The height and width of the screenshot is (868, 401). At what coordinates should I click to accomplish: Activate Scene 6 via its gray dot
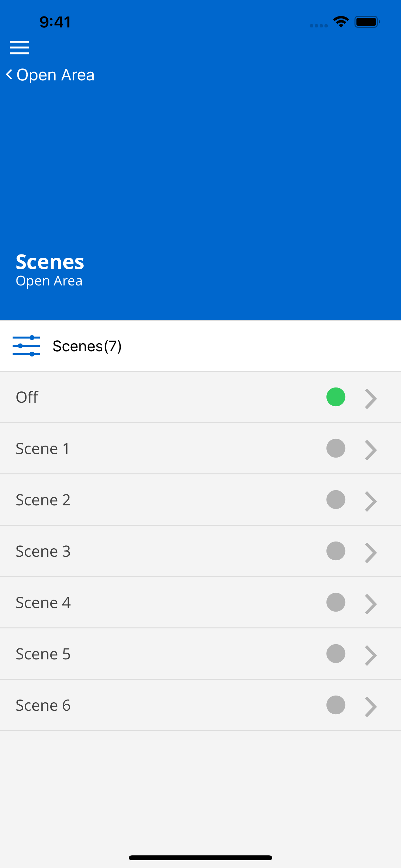click(336, 705)
